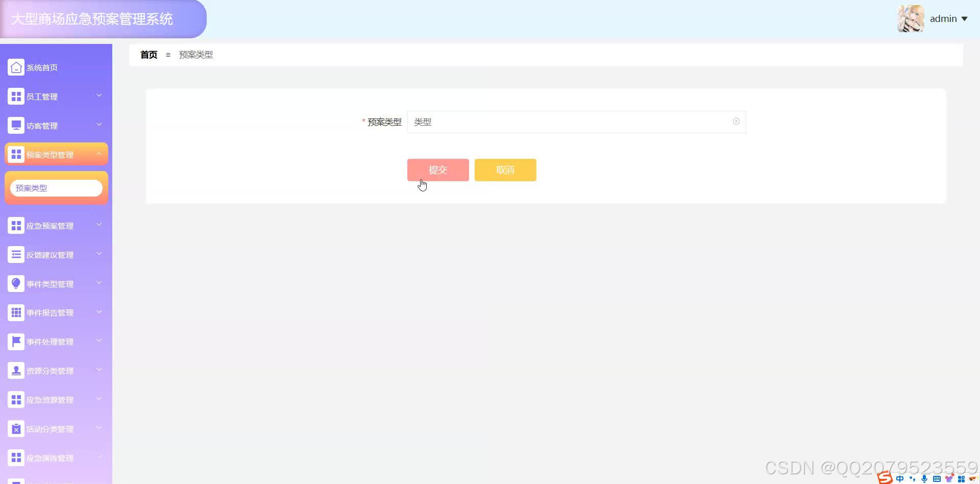Expand the 应急预案管理 menu chevron
The height and width of the screenshot is (484, 980).
coord(99,225)
